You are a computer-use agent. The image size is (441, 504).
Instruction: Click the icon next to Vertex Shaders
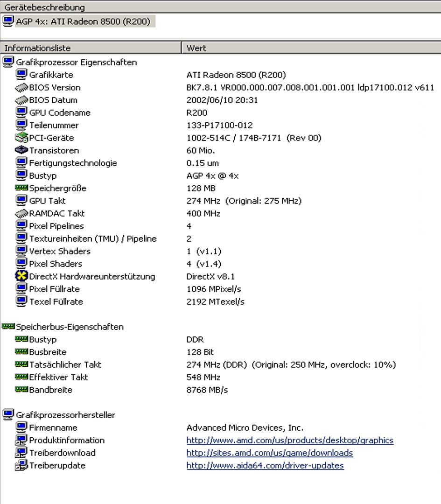[x=21, y=251]
